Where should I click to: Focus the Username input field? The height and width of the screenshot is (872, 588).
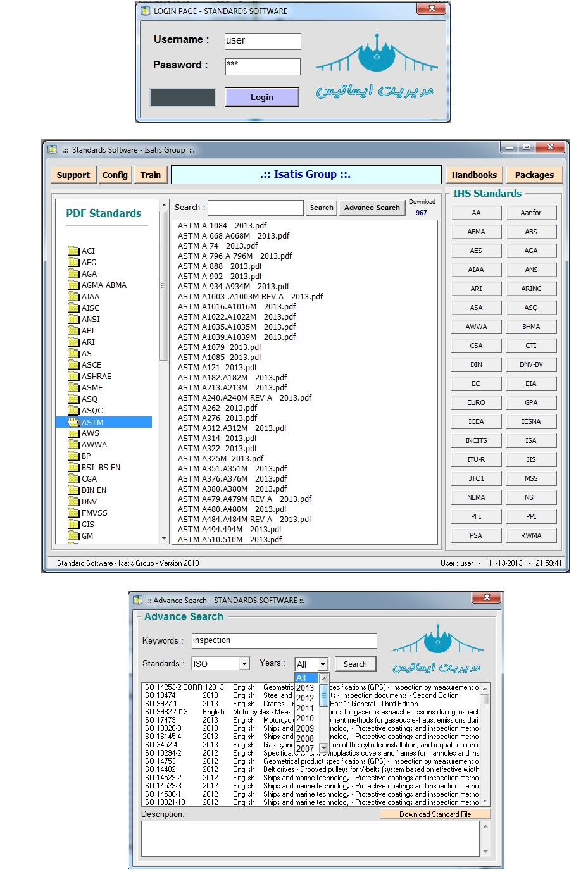pyautogui.click(x=263, y=41)
